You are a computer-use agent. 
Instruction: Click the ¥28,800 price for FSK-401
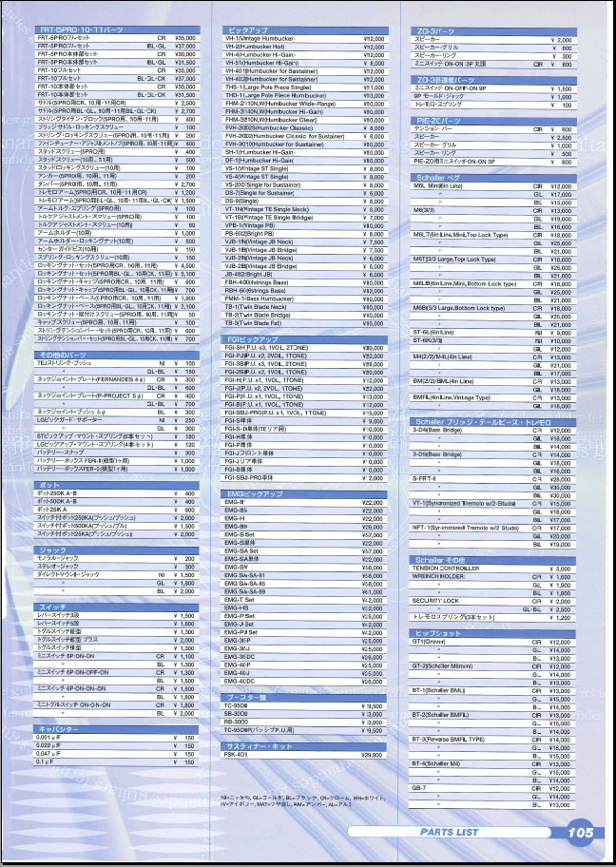click(372, 755)
